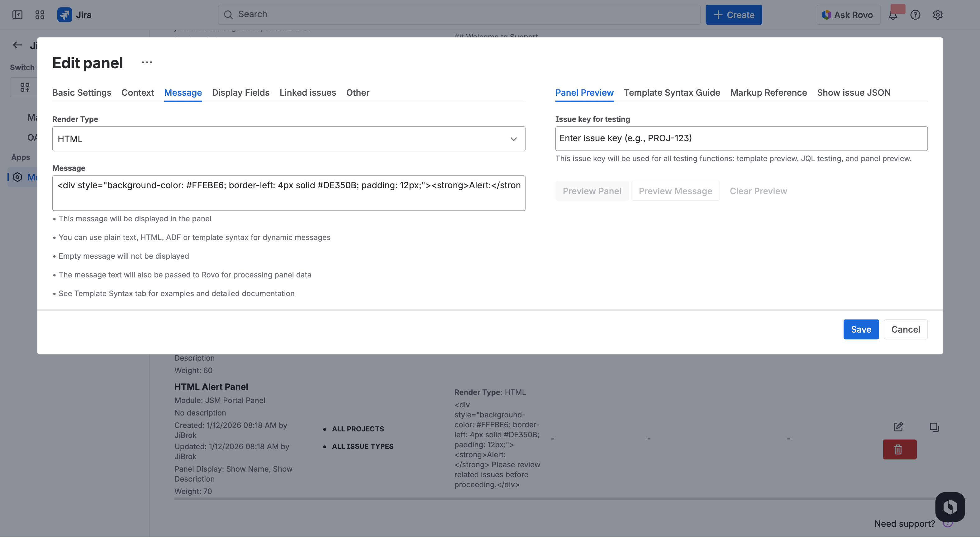Edit the HTML Alert Panel with pencil icon
Viewport: 980px width, 538px height.
point(898,427)
